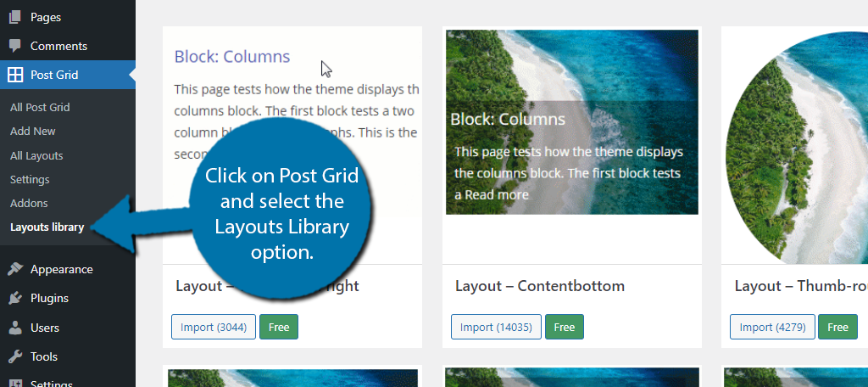Screen dimensions: 868x387
Task: Click Read more in Contentbottom preview
Action: 497,194
